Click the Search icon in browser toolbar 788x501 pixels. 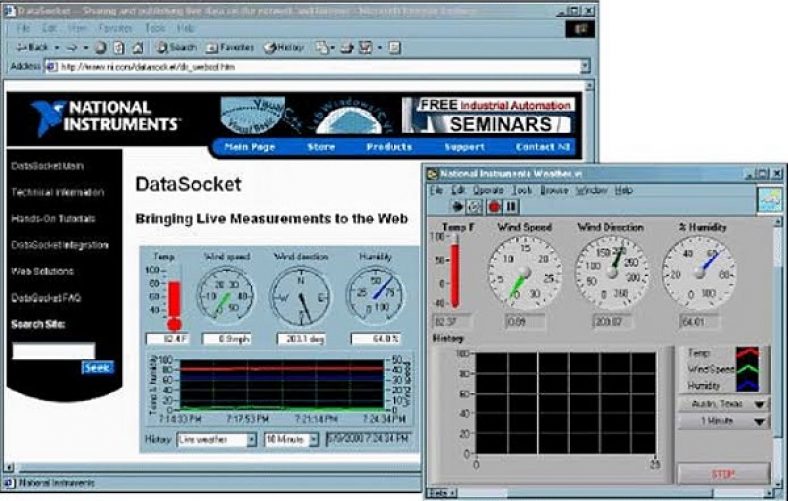pos(160,47)
